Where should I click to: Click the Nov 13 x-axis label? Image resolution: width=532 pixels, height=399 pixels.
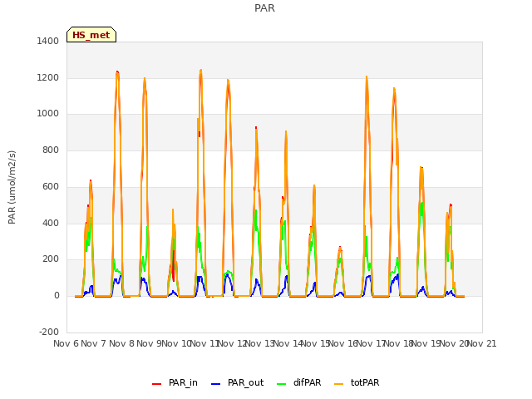coord(259,343)
